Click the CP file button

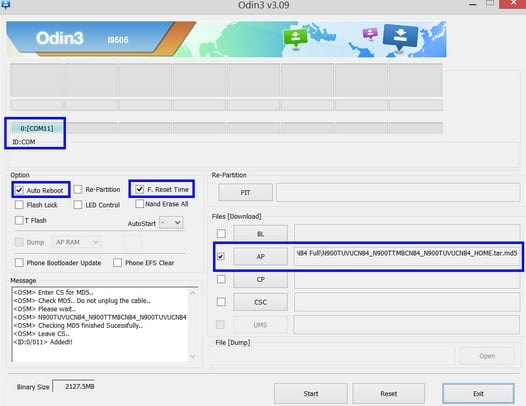260,279
